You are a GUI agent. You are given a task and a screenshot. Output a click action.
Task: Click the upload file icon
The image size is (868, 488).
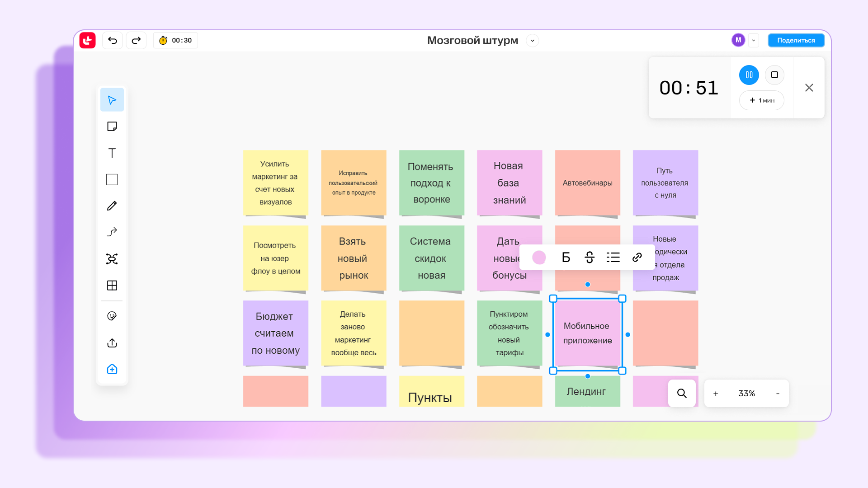click(112, 343)
